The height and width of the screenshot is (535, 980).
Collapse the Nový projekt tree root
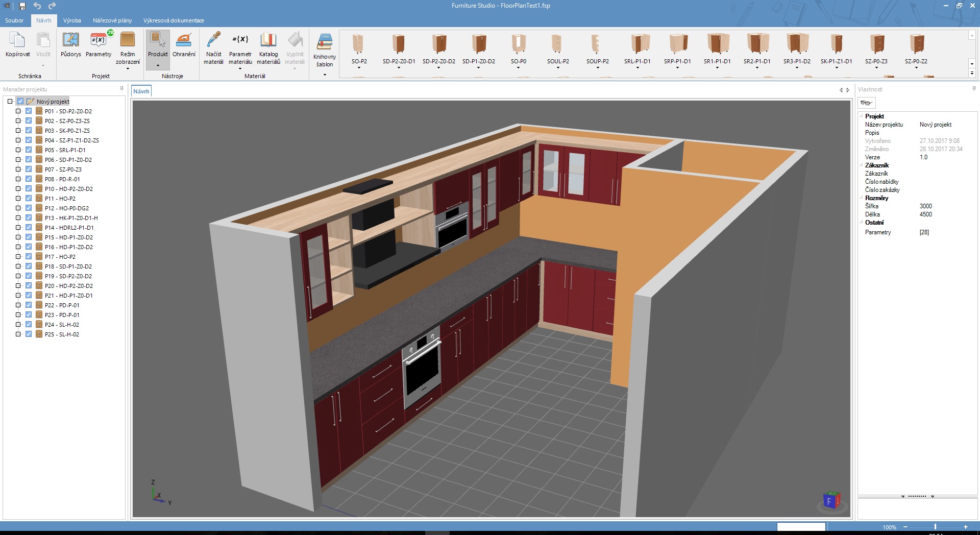(x=10, y=101)
